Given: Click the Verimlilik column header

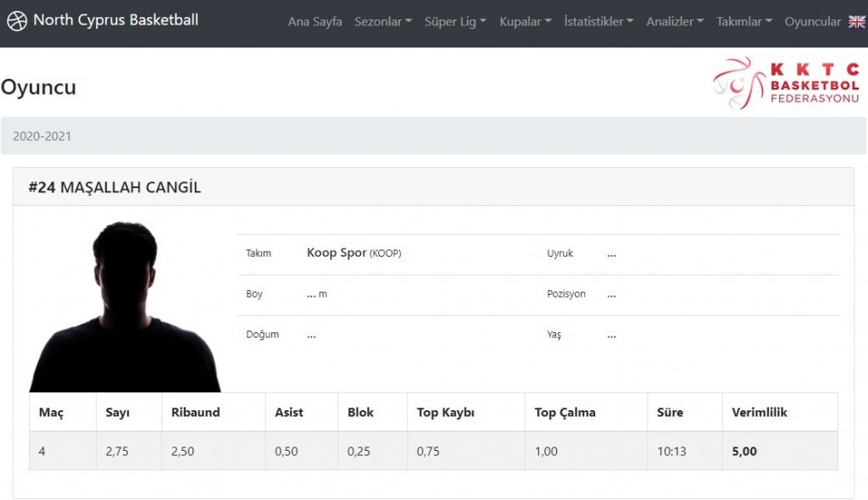Looking at the screenshot, I should [x=759, y=413].
